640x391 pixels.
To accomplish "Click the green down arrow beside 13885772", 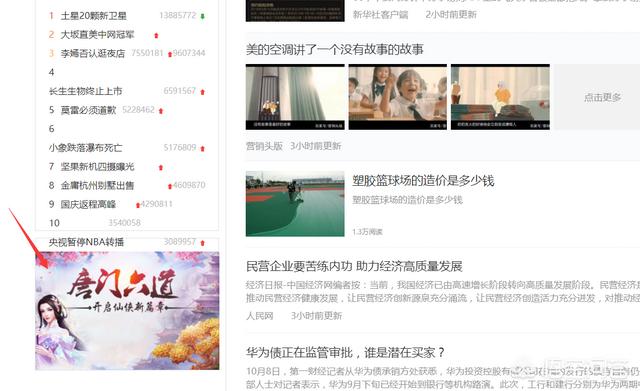I will (x=202, y=16).
